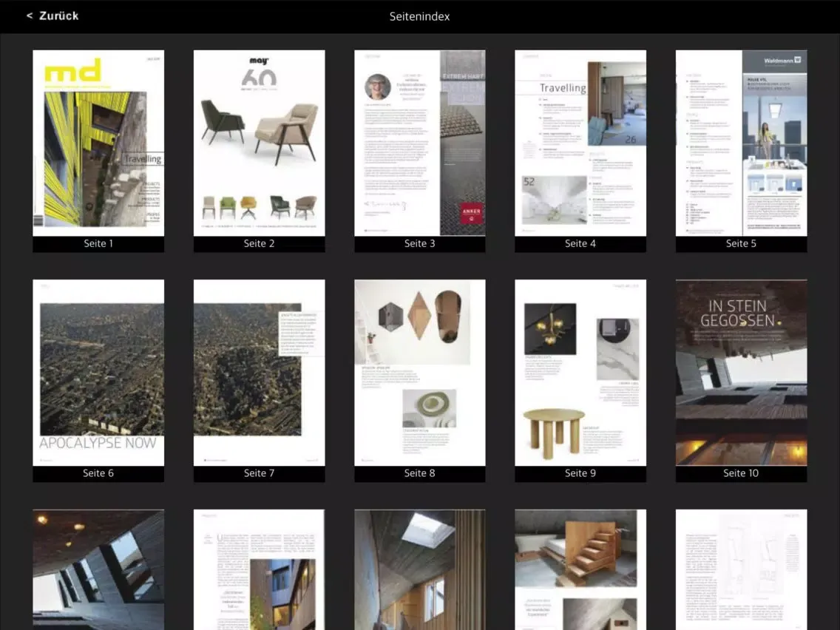Select the "Seite 1" label

click(98, 244)
